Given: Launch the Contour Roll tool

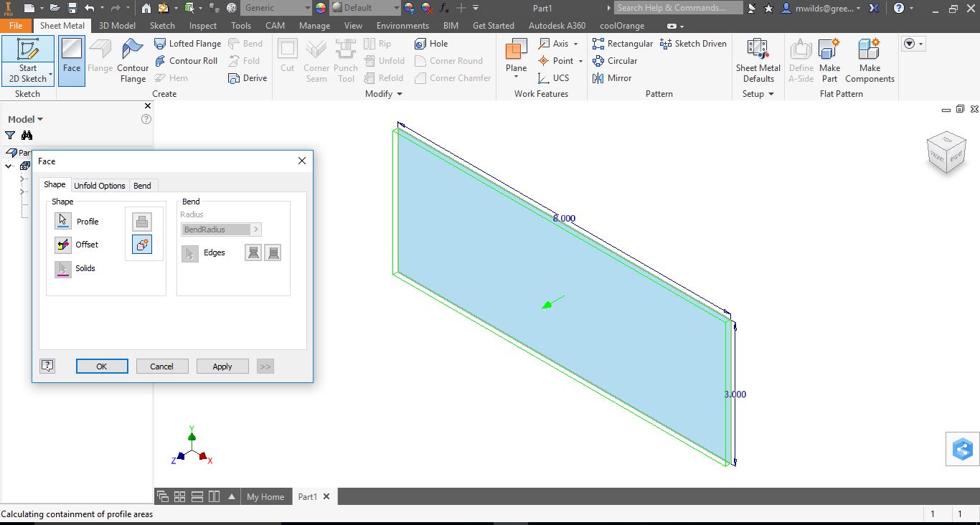Looking at the screenshot, I should coord(186,61).
